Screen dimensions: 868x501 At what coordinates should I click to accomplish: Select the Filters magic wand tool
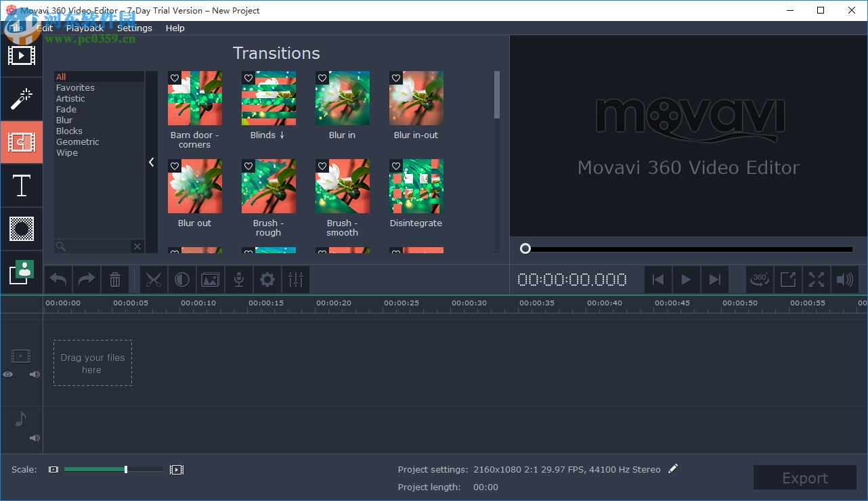pos(21,99)
